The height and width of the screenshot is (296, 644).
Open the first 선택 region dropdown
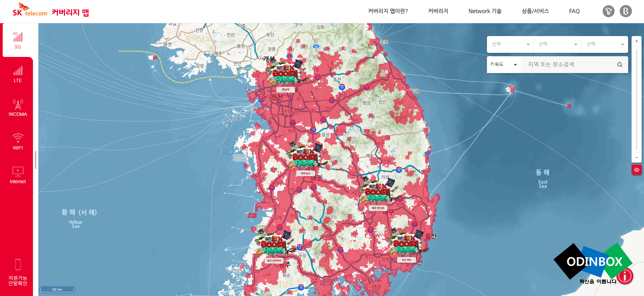[510, 44]
